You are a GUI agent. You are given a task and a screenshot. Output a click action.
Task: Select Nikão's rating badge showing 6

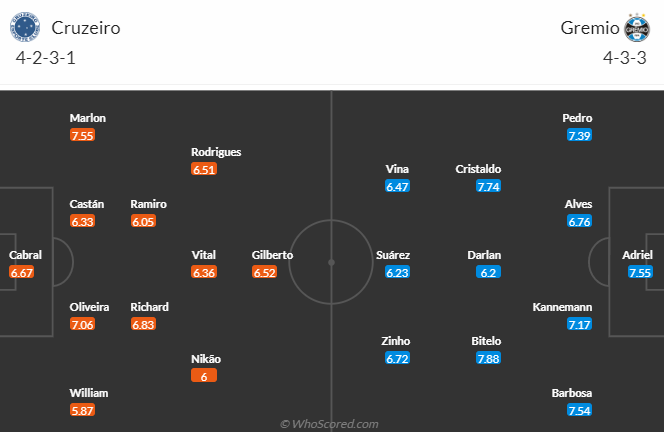pos(204,376)
